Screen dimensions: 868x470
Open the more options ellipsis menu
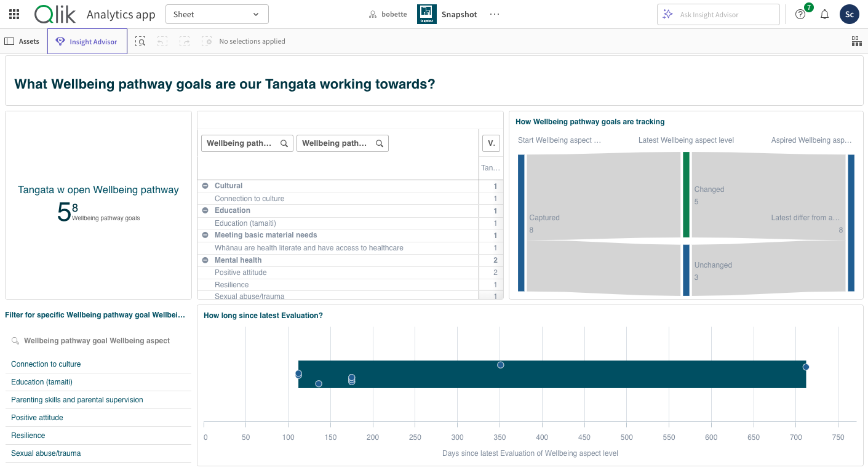[495, 14]
